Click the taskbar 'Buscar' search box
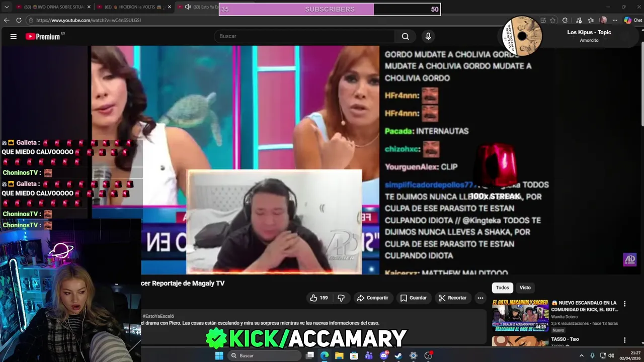The height and width of the screenshot is (362, 644). 265,355
